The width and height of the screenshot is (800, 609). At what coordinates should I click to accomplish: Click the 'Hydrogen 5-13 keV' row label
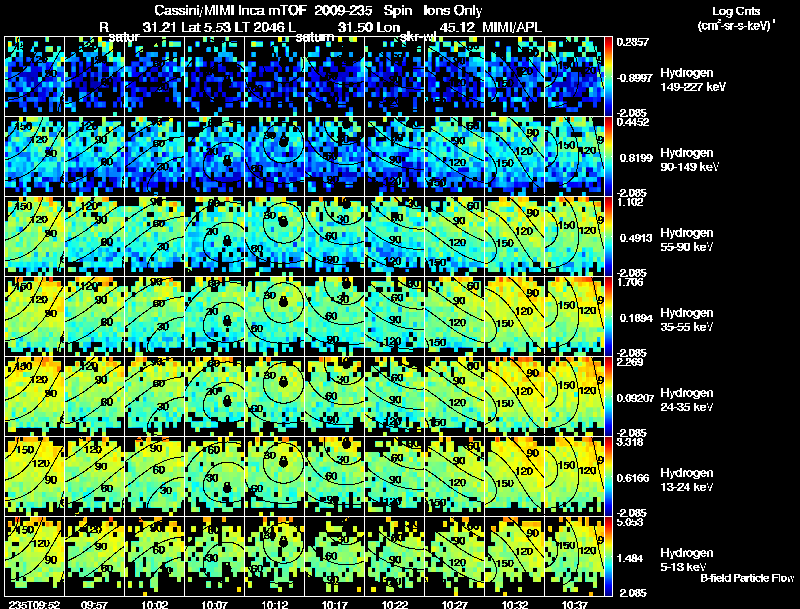[687, 560]
